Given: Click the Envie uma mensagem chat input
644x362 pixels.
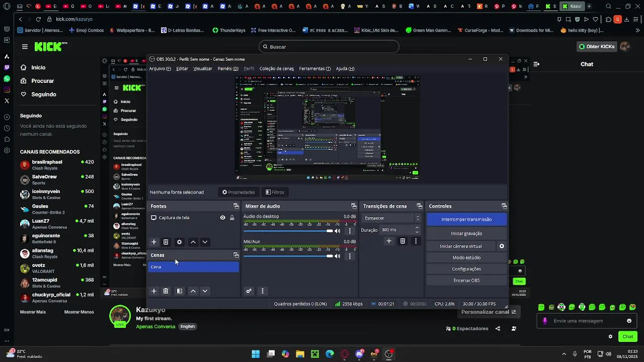Looking at the screenshot, I should pos(586,321).
